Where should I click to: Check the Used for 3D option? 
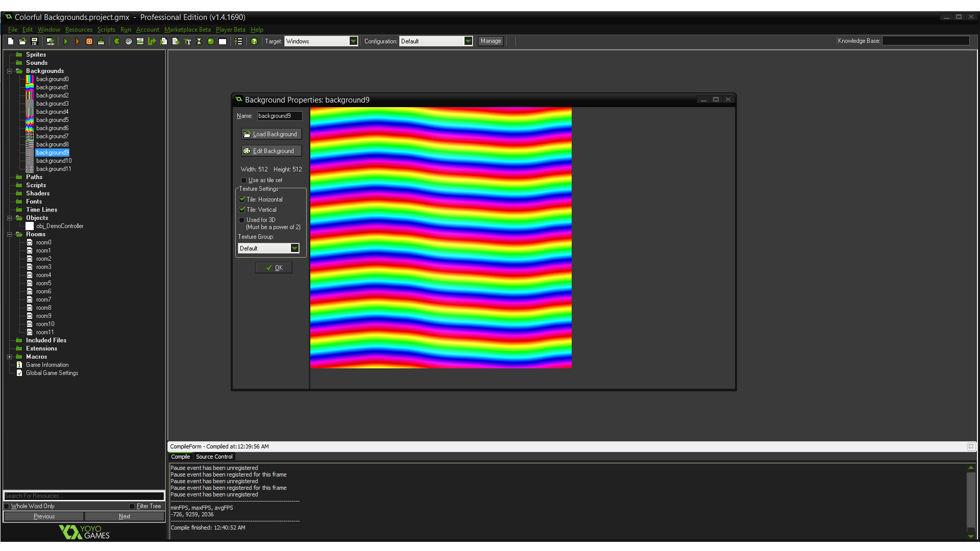click(x=242, y=220)
